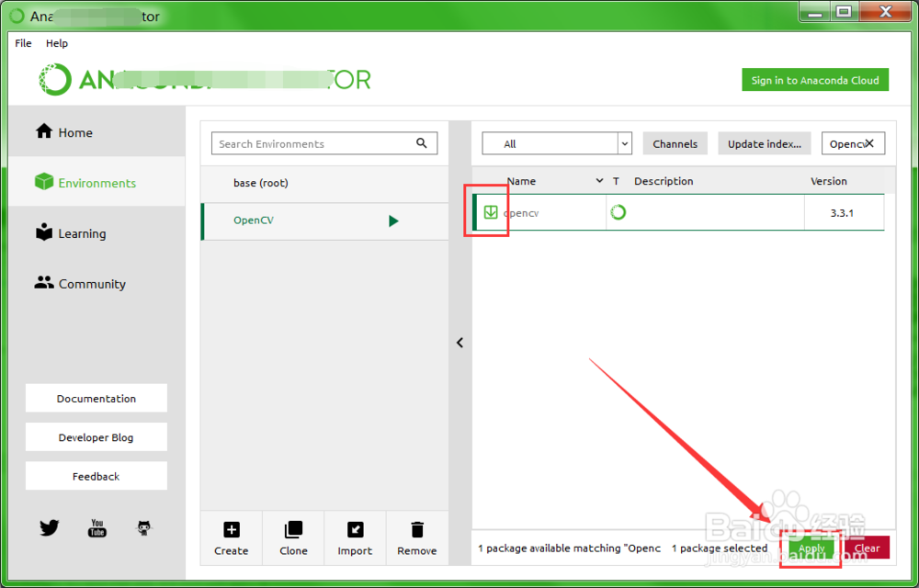Image resolution: width=919 pixels, height=588 pixels.
Task: Open the GitHub link icon
Action: [145, 527]
